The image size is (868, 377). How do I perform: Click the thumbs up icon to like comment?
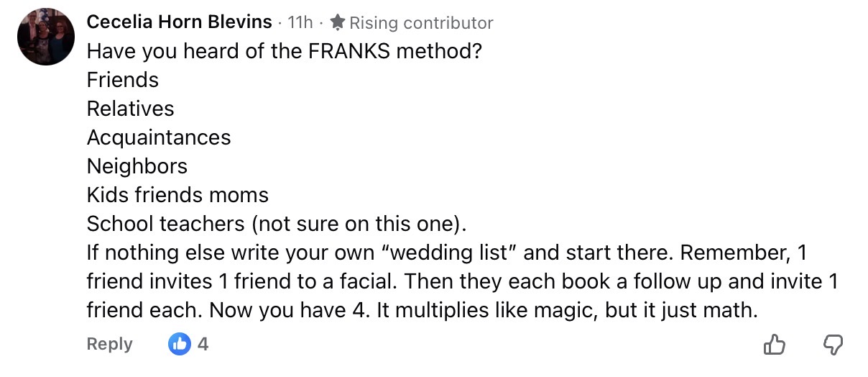point(774,345)
